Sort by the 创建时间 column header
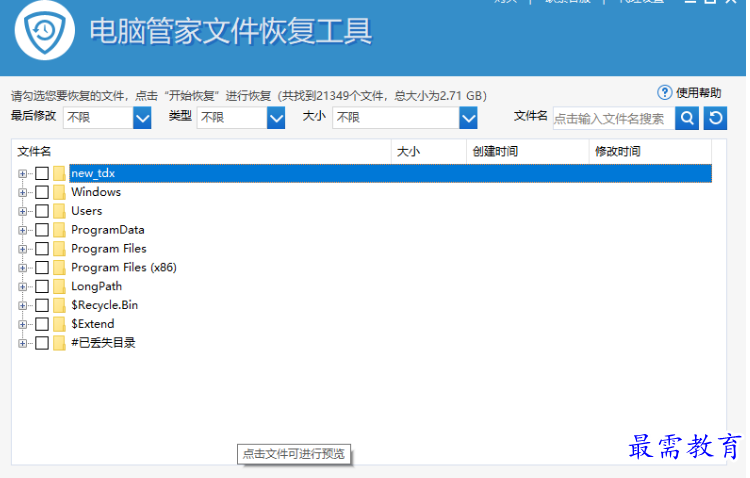Viewport: 750px width, 478px height. (528, 152)
